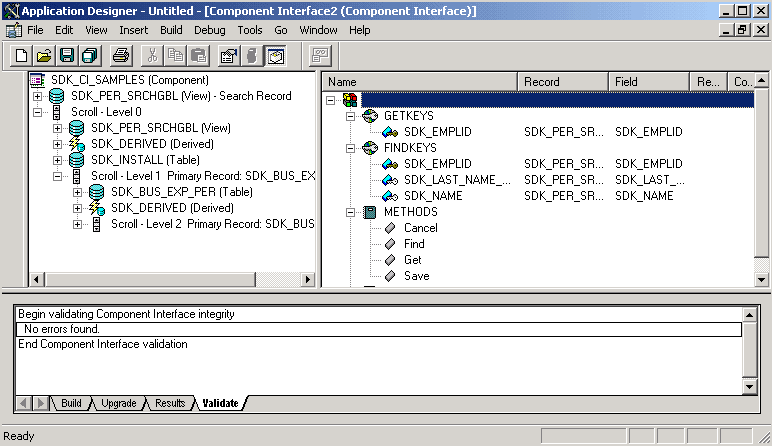Click the Project Workspace toolbar icon
The width and height of the screenshot is (772, 446).
(x=252, y=56)
